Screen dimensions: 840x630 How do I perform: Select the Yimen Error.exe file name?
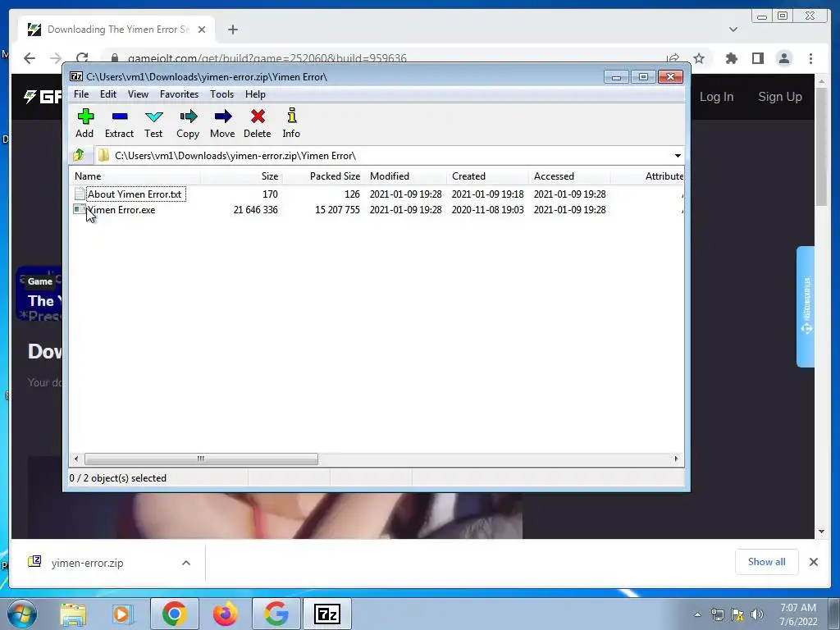121,210
